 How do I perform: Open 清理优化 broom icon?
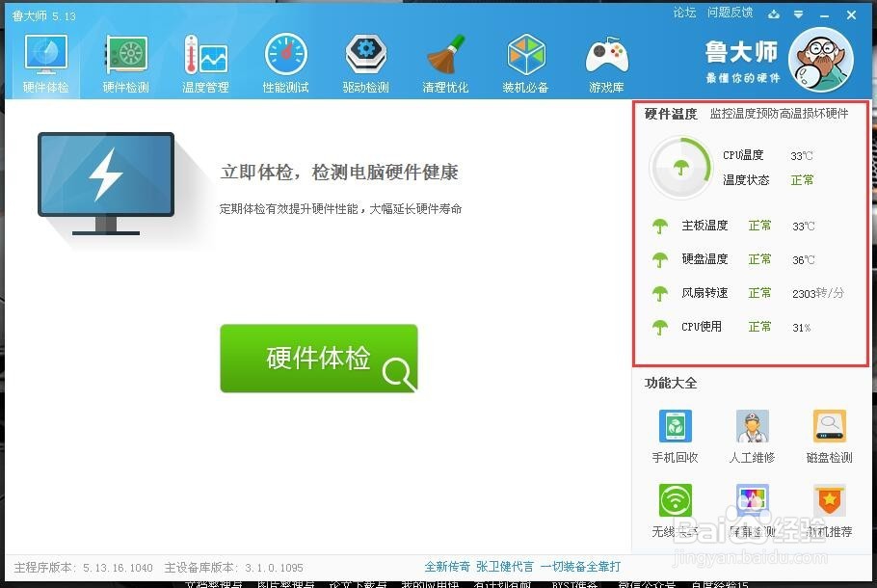pos(446,54)
